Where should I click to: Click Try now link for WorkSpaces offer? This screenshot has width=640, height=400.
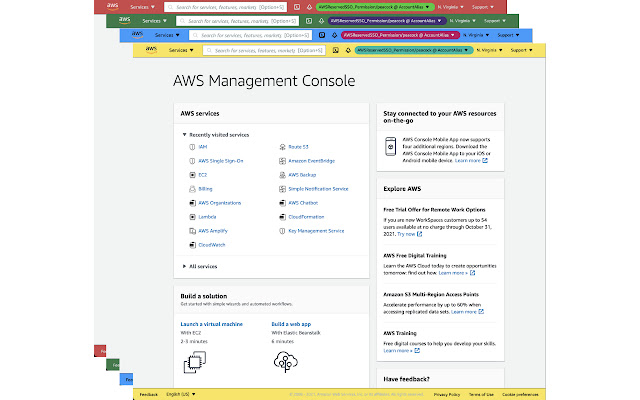coord(409,234)
